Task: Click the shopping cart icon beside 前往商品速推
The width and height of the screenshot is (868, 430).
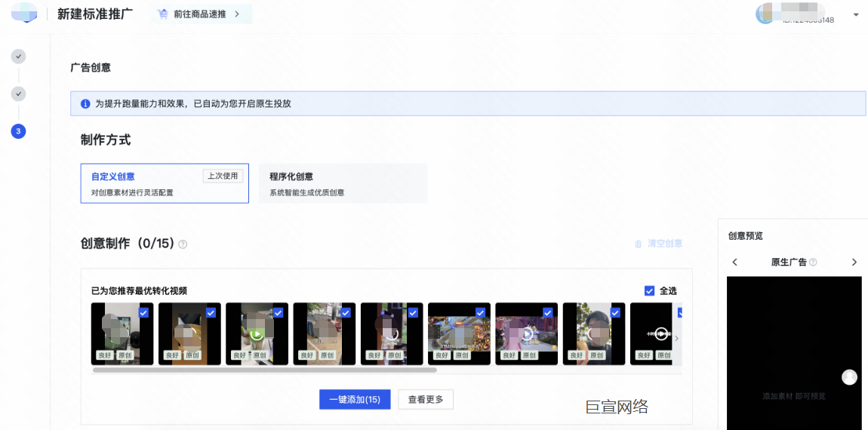Action: point(163,14)
